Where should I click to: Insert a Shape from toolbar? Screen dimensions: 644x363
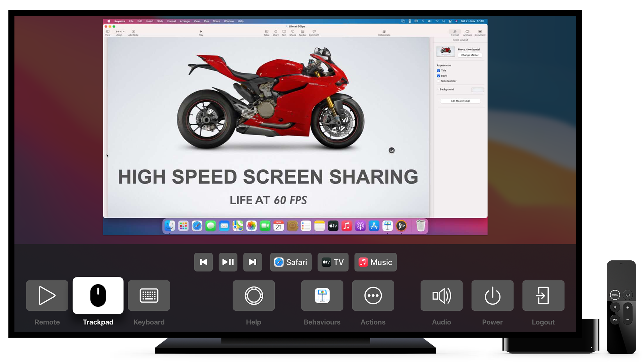(293, 33)
